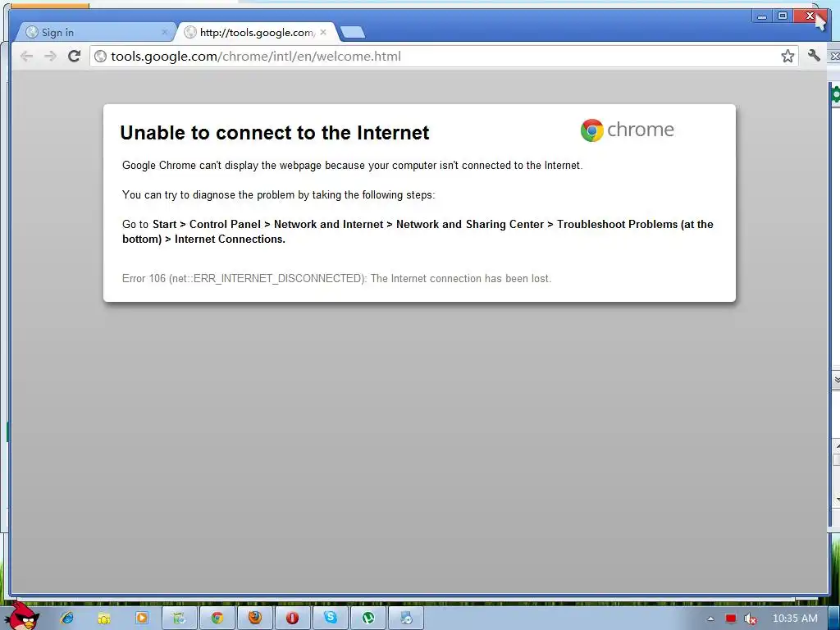840x630 pixels.
Task: Open uTorrent from the taskbar
Action: [x=368, y=619]
